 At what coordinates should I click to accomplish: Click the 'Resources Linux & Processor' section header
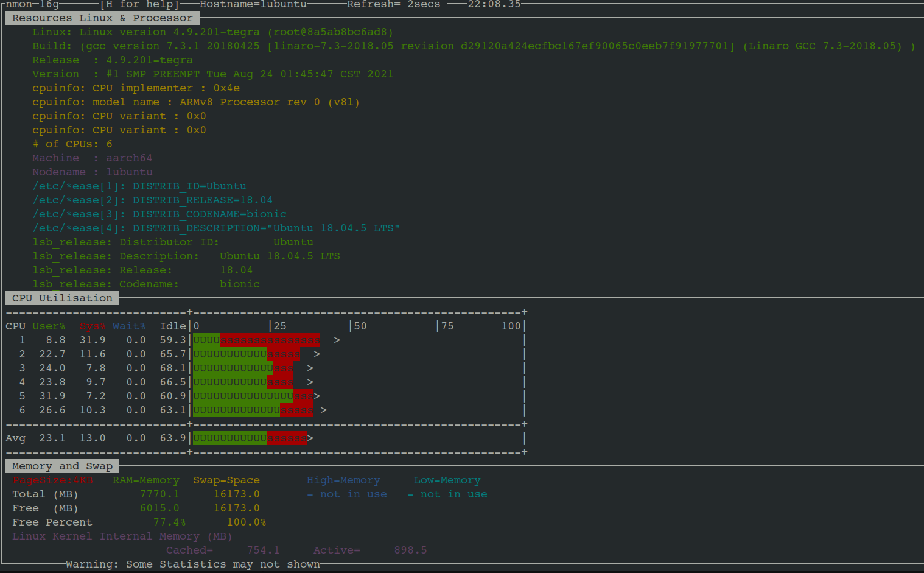point(102,18)
